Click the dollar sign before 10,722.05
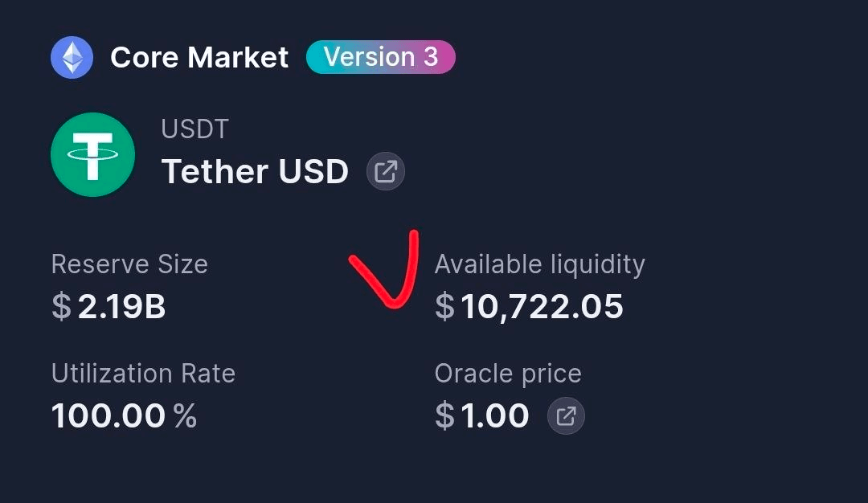The height and width of the screenshot is (503, 868). pos(444,307)
